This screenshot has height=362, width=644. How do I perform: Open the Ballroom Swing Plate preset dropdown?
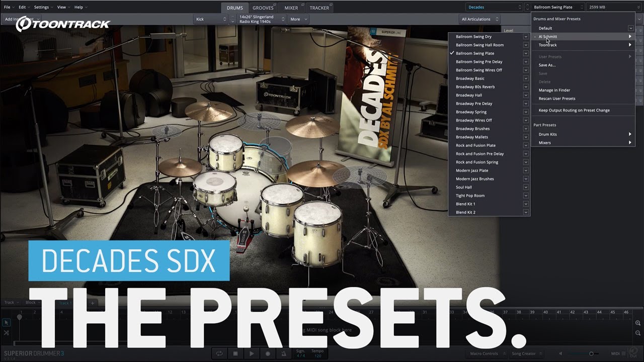[558, 7]
